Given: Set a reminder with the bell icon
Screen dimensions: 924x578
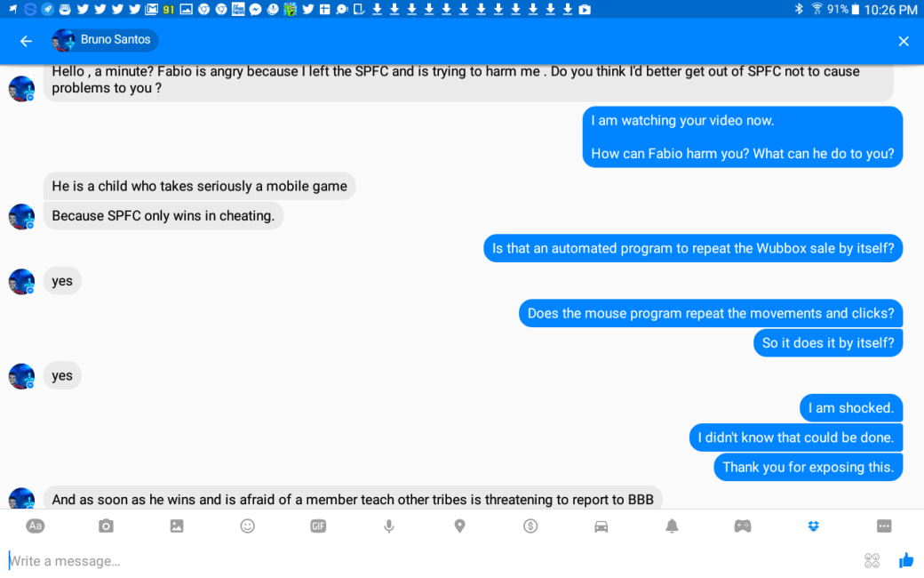Looking at the screenshot, I should click(672, 526).
